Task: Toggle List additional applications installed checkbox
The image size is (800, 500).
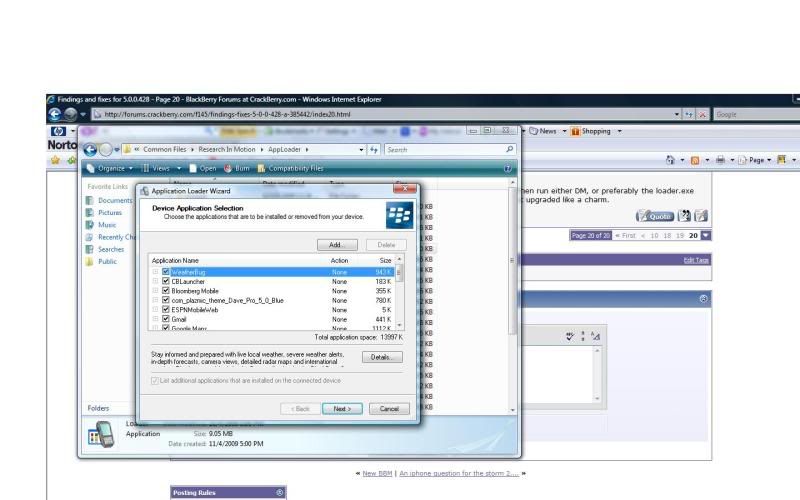Action: 155,381
